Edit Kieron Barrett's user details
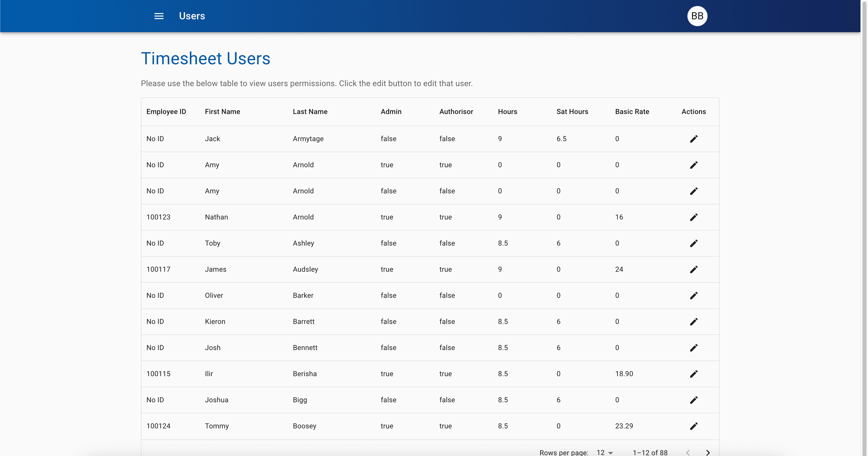 coord(693,322)
